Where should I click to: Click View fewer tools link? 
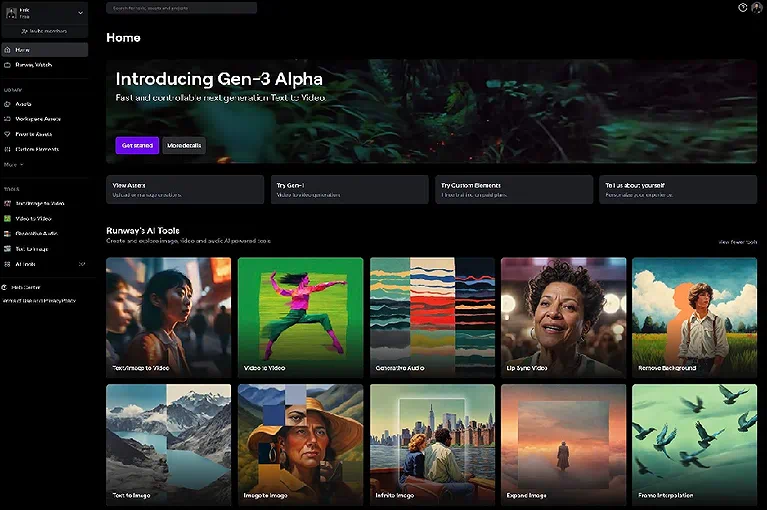[x=738, y=242]
